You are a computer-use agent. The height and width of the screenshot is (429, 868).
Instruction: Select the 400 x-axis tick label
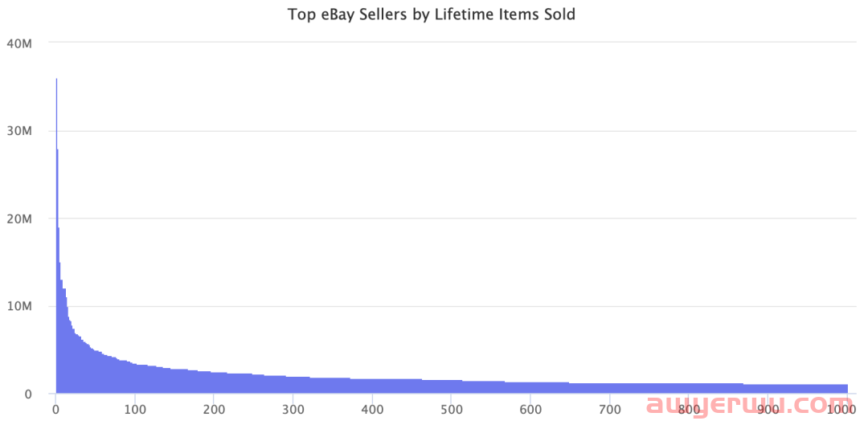click(372, 410)
